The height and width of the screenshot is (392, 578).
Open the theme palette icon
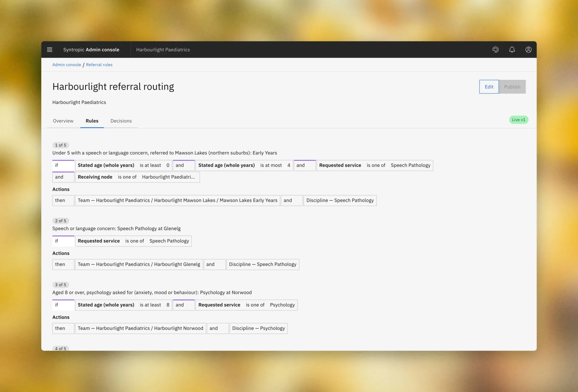(495, 50)
